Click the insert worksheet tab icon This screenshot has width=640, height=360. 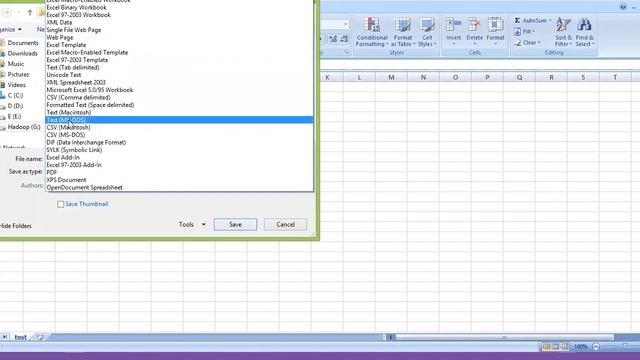coord(39,337)
